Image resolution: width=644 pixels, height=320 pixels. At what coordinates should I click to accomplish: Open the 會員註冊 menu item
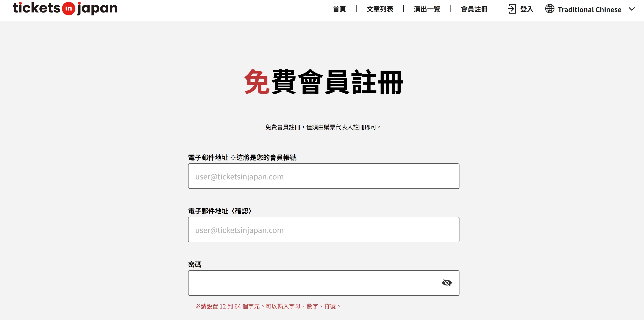coord(474,9)
